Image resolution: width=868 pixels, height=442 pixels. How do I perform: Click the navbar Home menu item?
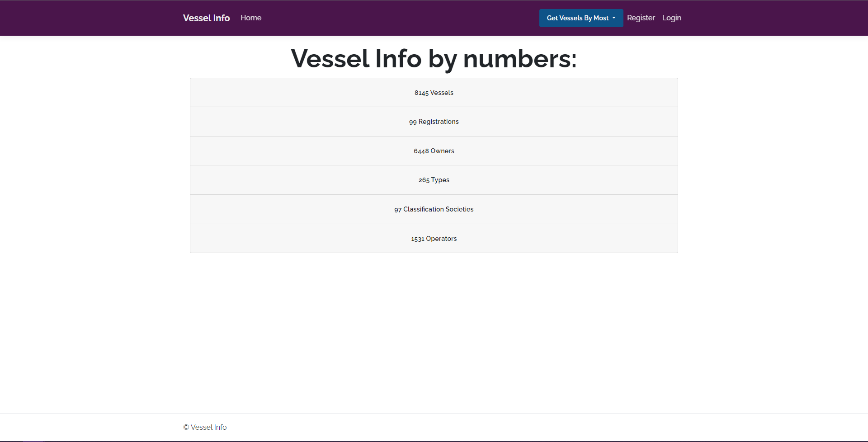click(x=251, y=18)
